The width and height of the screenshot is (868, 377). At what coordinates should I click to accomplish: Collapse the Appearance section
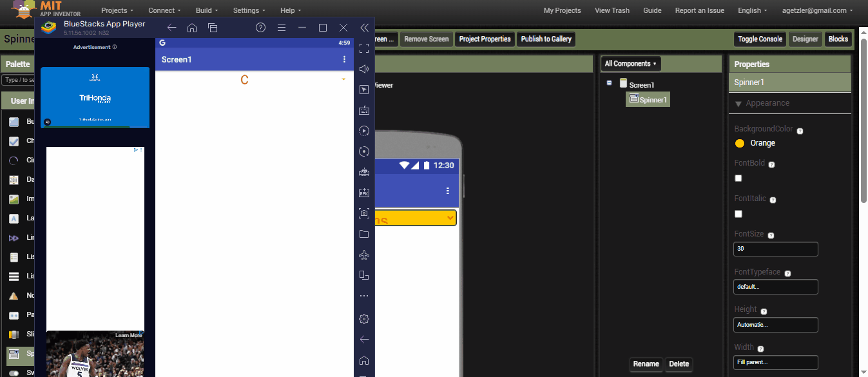(738, 104)
